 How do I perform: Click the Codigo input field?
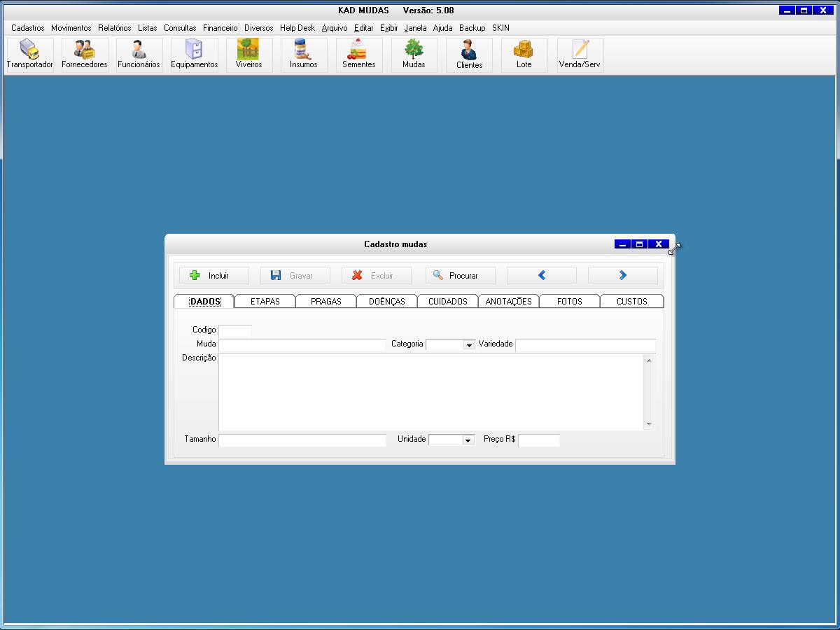235,331
